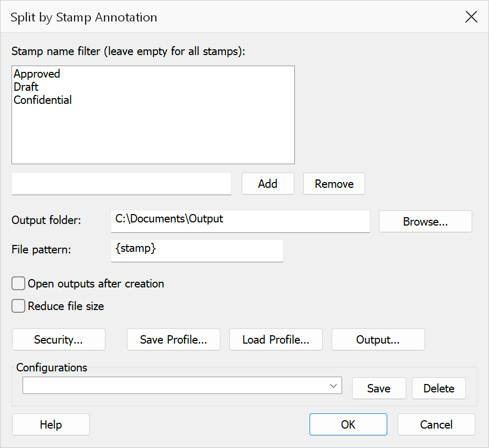
Task: Save the current configuration
Action: tap(379, 388)
